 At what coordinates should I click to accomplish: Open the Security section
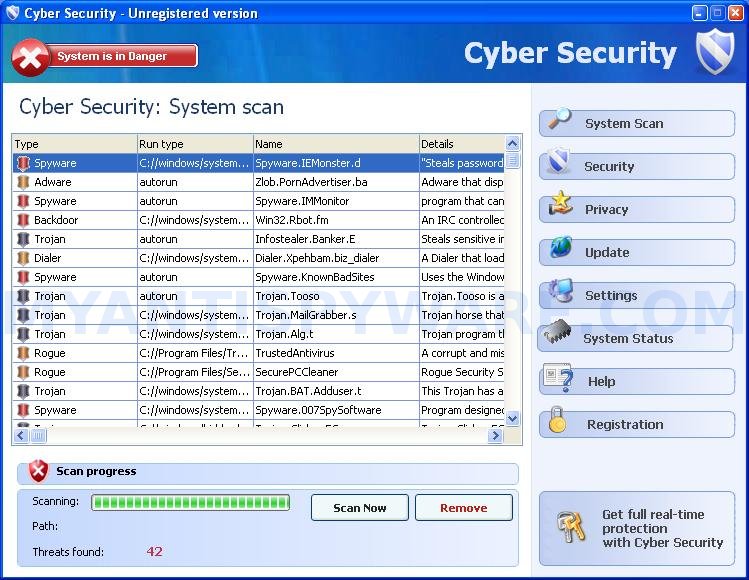[637, 166]
